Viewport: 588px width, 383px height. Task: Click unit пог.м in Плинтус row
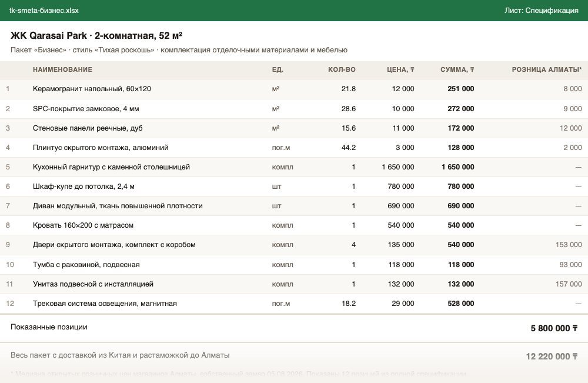(281, 148)
